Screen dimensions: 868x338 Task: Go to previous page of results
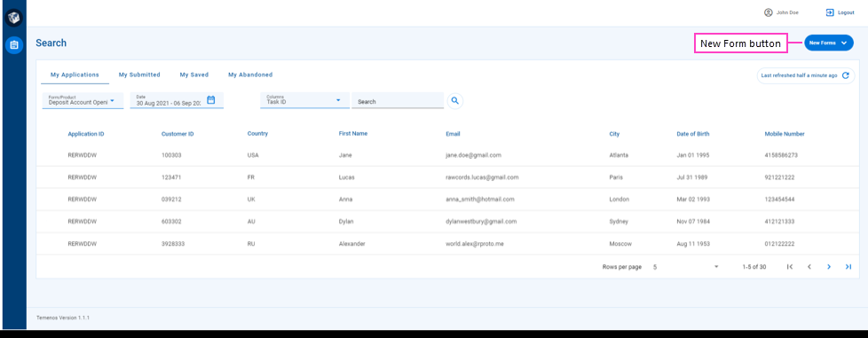point(809,267)
